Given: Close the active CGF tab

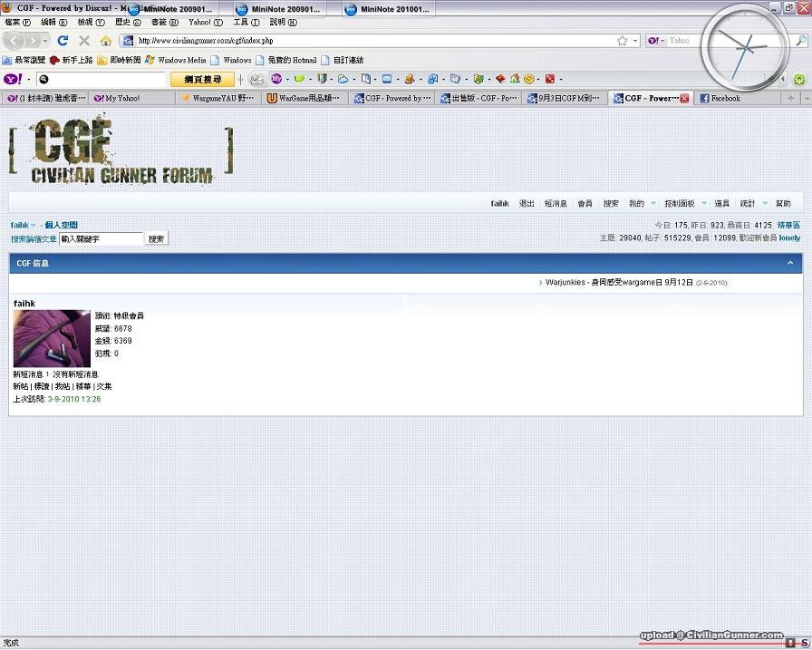Looking at the screenshot, I should coord(684,98).
